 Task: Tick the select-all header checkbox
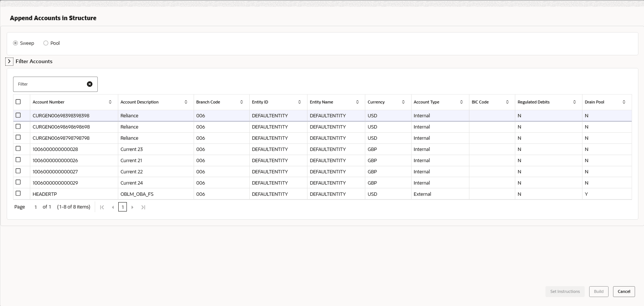pos(18,102)
